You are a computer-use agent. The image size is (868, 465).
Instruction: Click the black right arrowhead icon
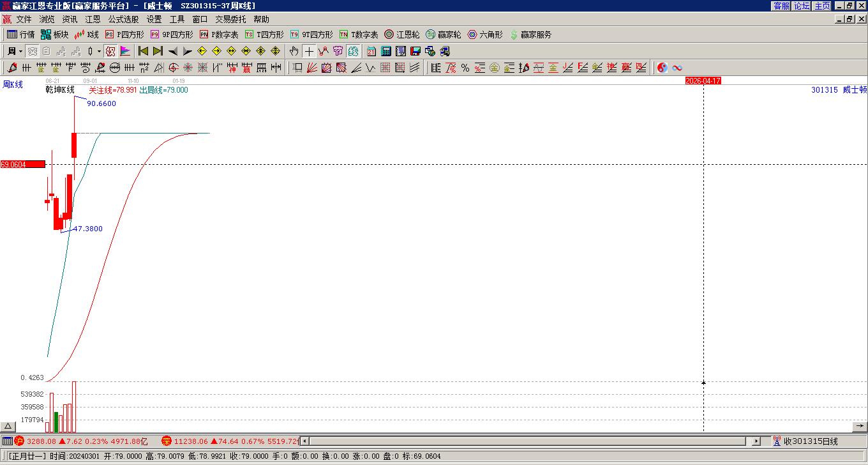(187, 51)
